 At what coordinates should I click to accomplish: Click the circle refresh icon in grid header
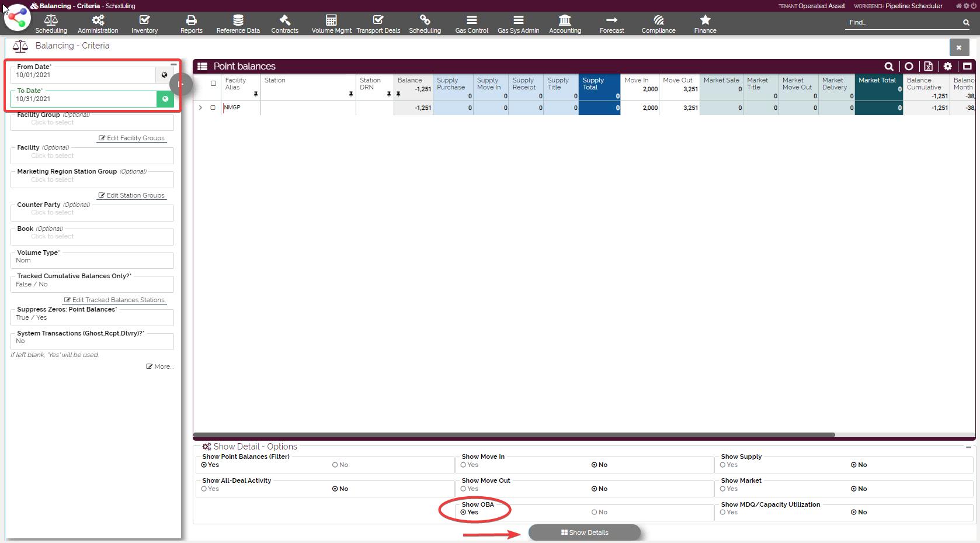pyautogui.click(x=909, y=67)
